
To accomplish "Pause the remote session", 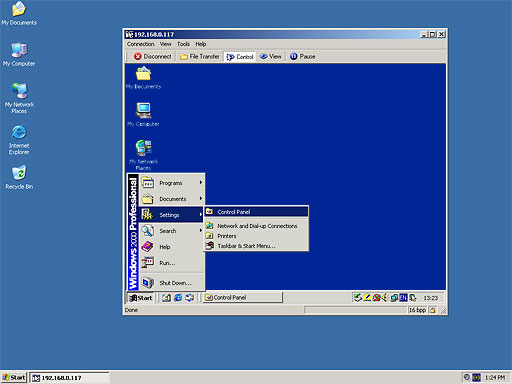I will (302, 56).
